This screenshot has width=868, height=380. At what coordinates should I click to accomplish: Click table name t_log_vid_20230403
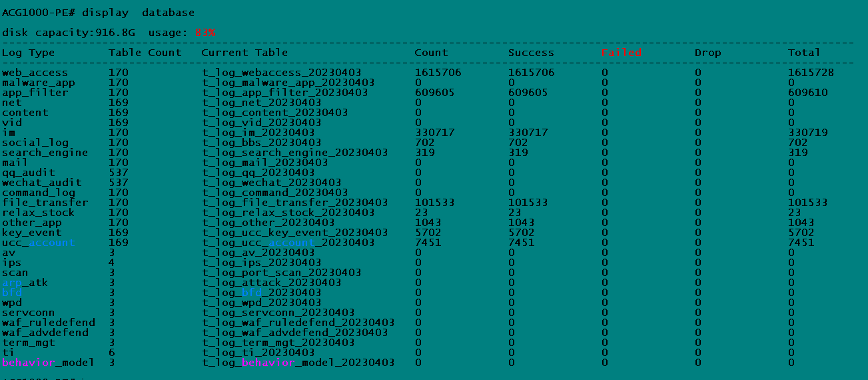click(x=262, y=123)
